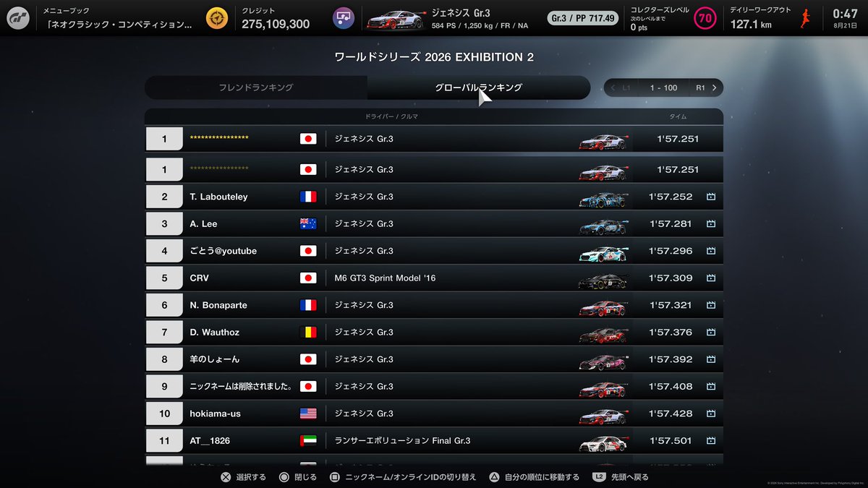868x488 pixels.
Task: Click the 127.1 km workout distance
Action: [751, 24]
